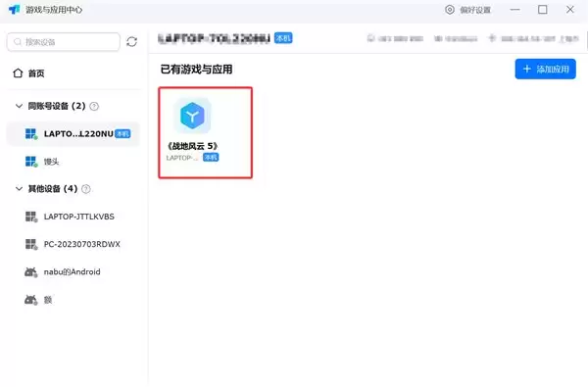Focus the device search field
Viewport: 588px width, 387px height.
(64, 41)
